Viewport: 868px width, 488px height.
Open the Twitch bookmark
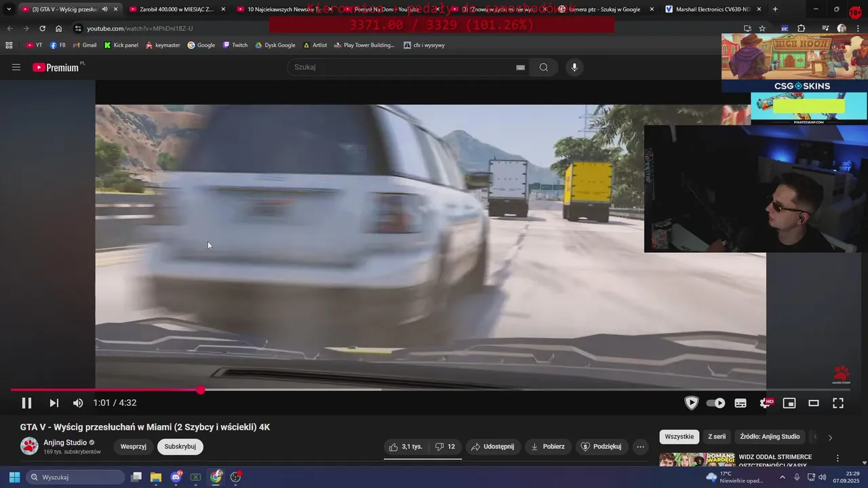tap(235, 45)
